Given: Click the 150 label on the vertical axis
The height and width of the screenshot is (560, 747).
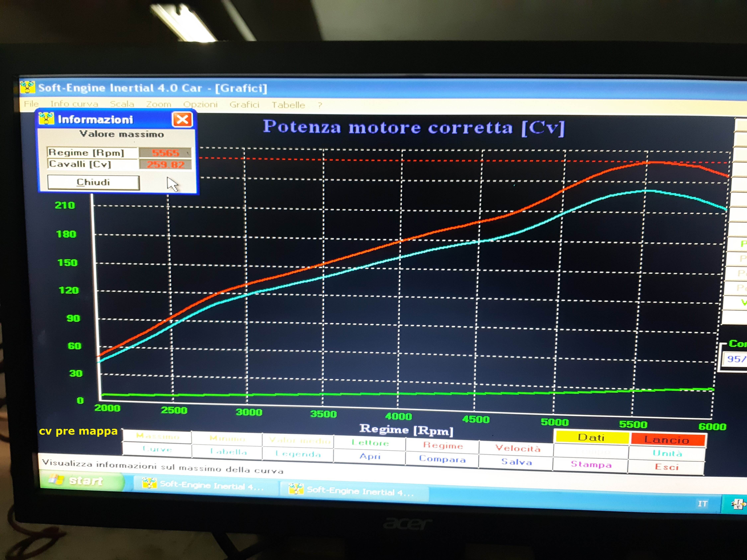Looking at the screenshot, I should point(68,263).
